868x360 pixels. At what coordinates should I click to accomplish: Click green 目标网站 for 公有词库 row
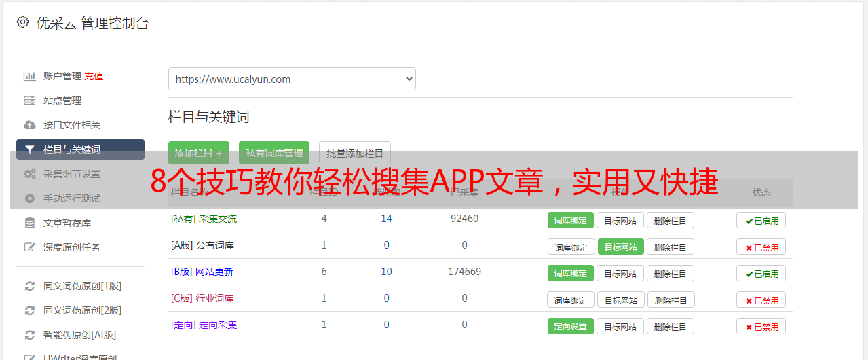620,247
